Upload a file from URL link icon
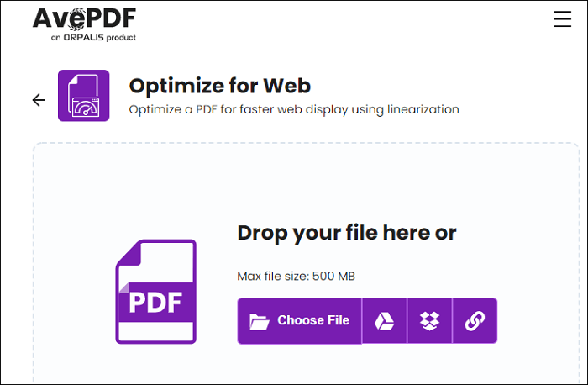This screenshot has width=588, height=385. pyautogui.click(x=475, y=321)
